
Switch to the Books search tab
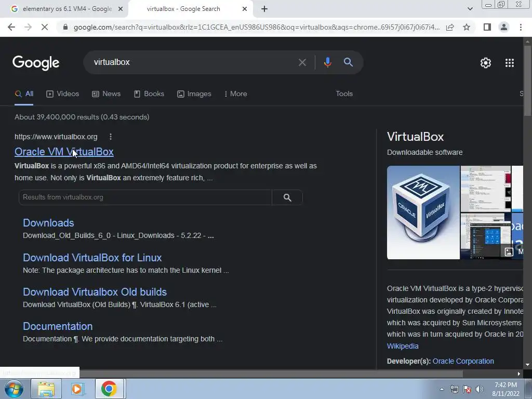point(149,94)
